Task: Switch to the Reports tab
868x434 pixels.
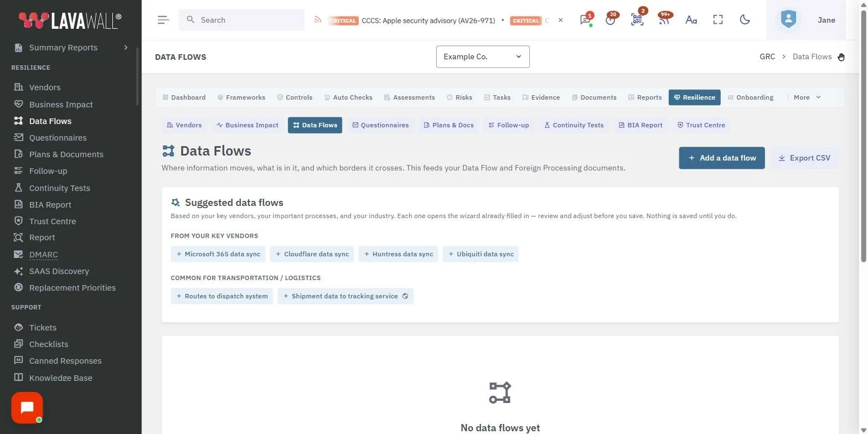Action: (645, 97)
